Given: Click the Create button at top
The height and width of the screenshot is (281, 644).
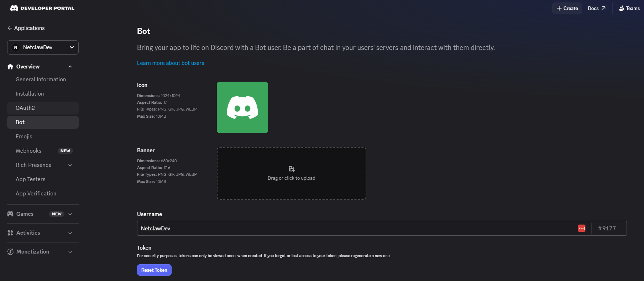Looking at the screenshot, I should pos(567,8).
